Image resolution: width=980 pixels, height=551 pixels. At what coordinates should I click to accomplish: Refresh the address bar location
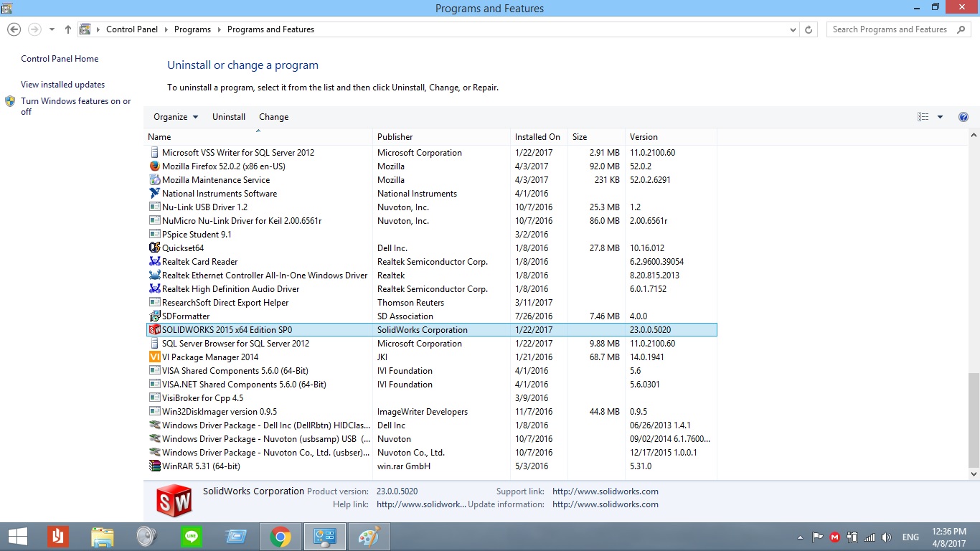click(x=809, y=29)
